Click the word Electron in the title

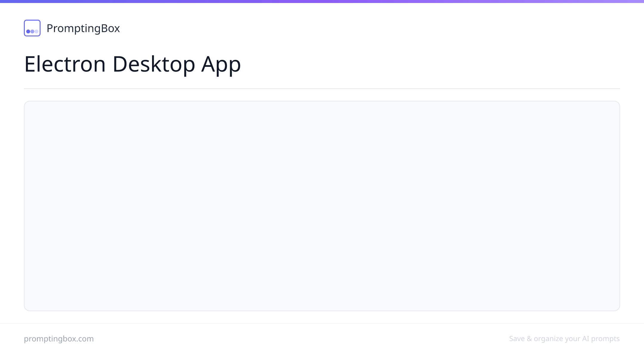click(x=65, y=64)
